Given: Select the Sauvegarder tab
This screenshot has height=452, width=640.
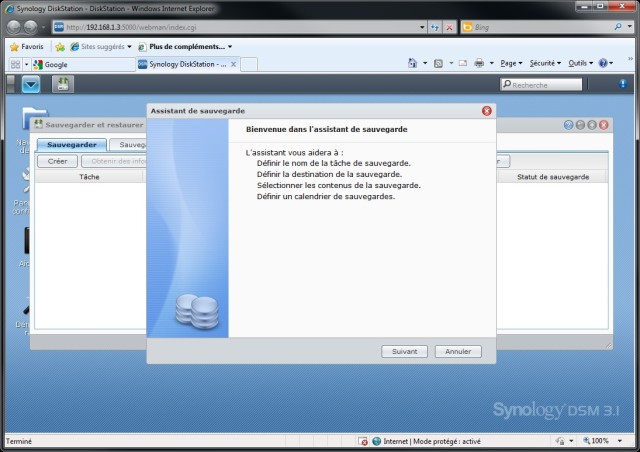Looking at the screenshot, I should coord(70,145).
